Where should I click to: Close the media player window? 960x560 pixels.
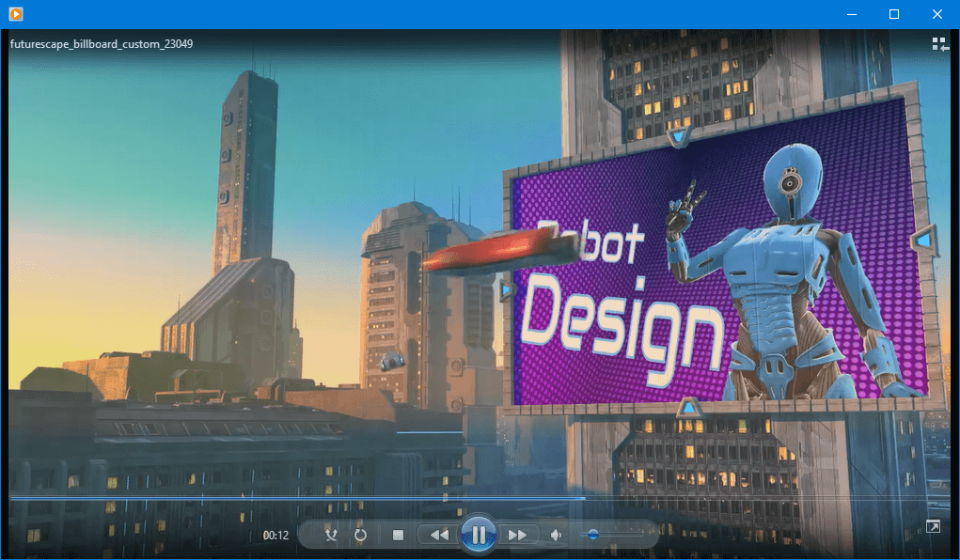[x=937, y=14]
